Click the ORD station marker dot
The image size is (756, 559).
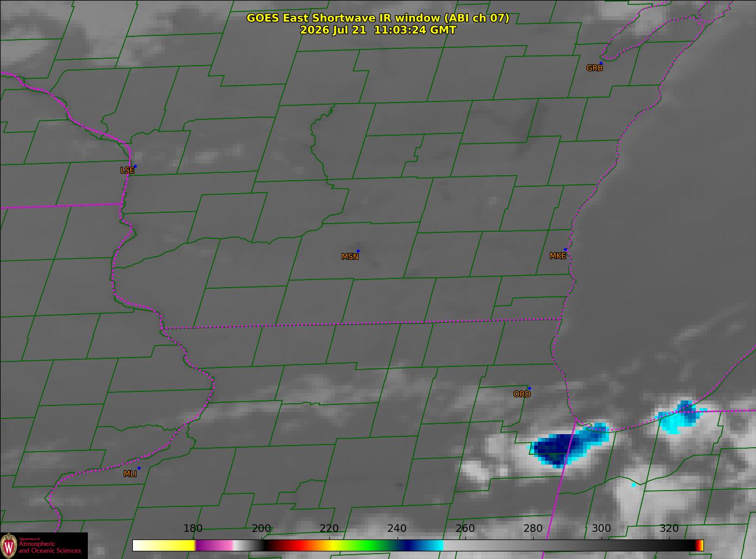click(x=529, y=388)
